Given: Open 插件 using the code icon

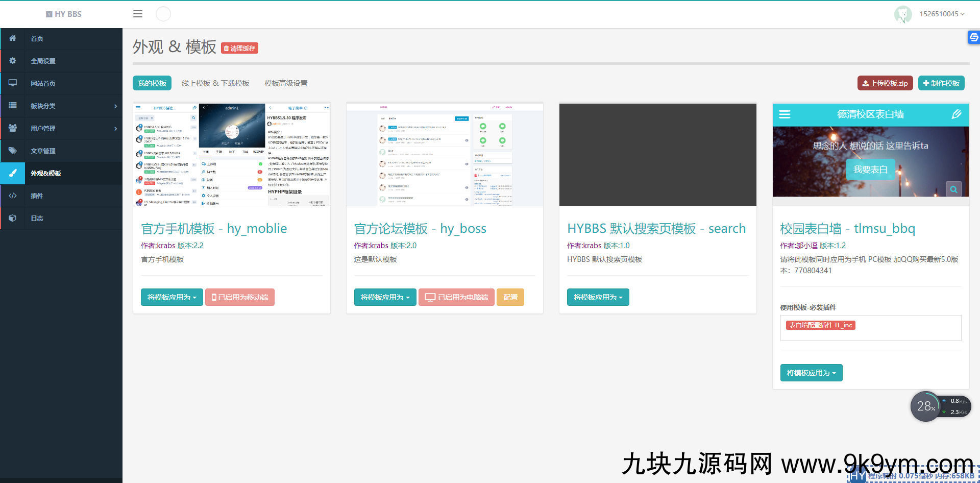Looking at the screenshot, I should pyautogui.click(x=12, y=196).
